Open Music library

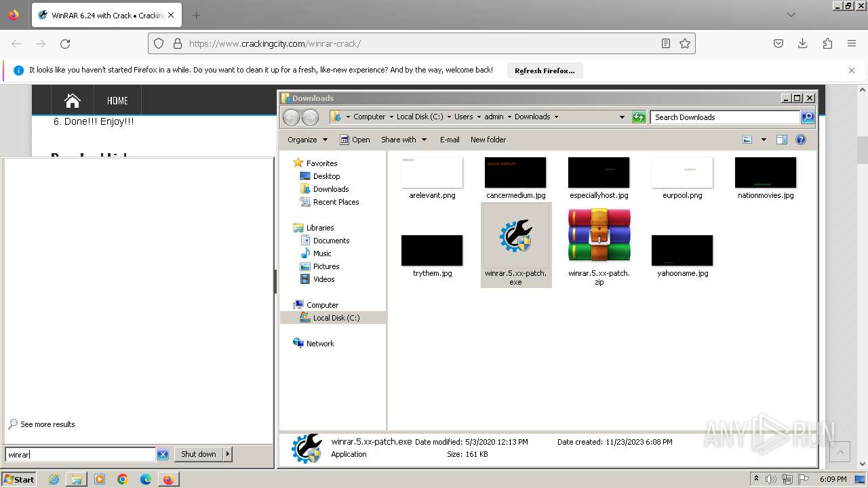tap(322, 253)
